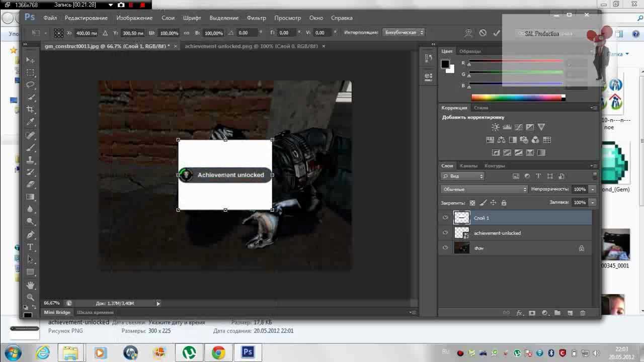Toggle the layer filter switch
644x362 pixels.
pos(595,176)
